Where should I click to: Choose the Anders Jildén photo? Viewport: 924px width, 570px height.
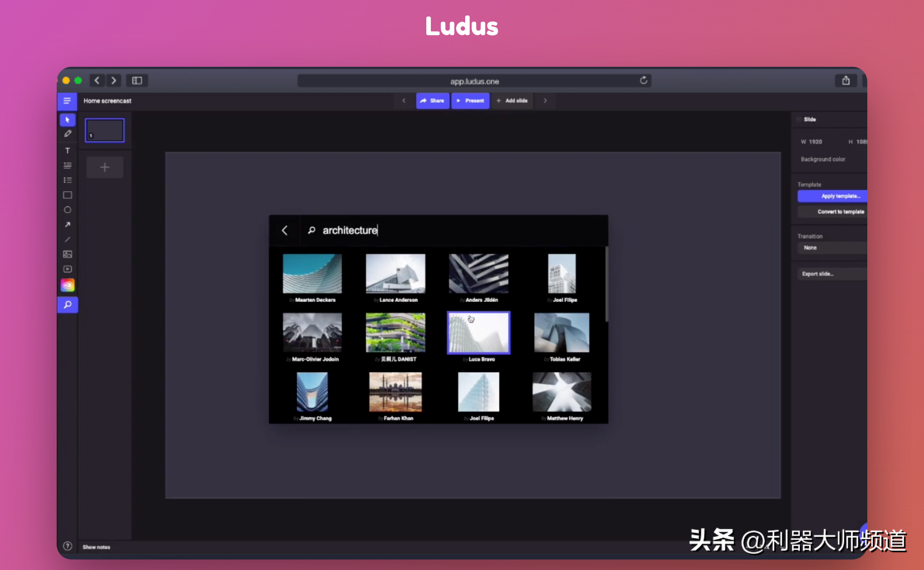point(478,274)
